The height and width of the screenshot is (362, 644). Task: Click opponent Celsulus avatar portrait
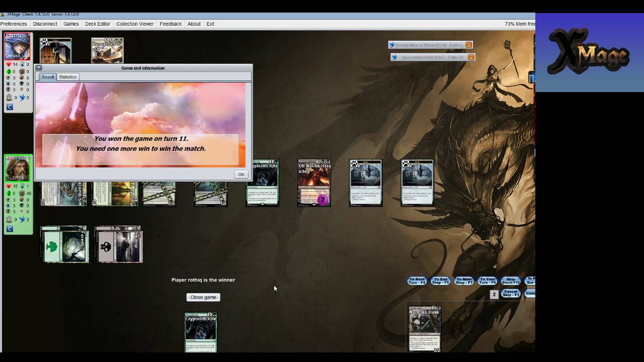18,47
